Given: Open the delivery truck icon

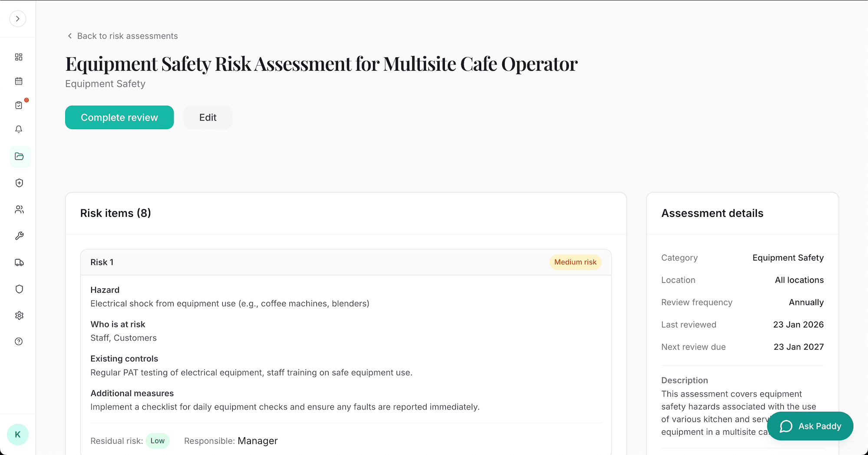Looking at the screenshot, I should [x=19, y=262].
